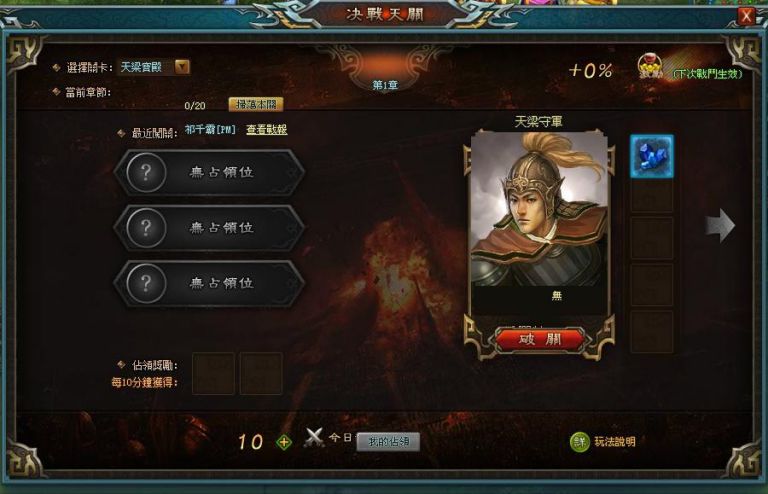Click the third question mark slot icon
Image resolution: width=768 pixels, height=494 pixels.
(x=146, y=283)
